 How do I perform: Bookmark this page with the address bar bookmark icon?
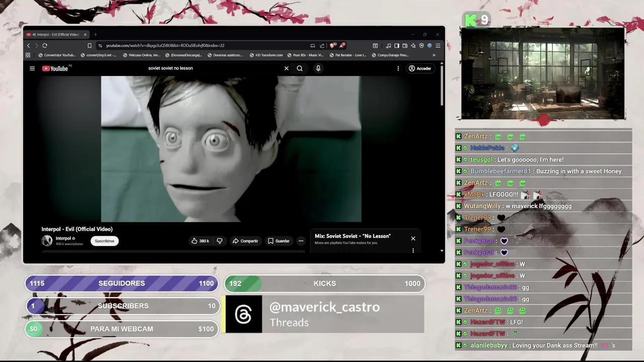point(90,45)
